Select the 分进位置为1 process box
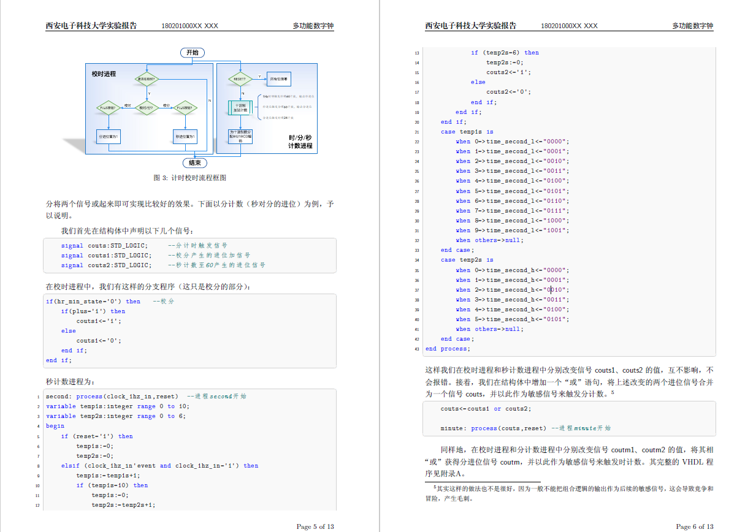The image size is (756, 532). 108,136
